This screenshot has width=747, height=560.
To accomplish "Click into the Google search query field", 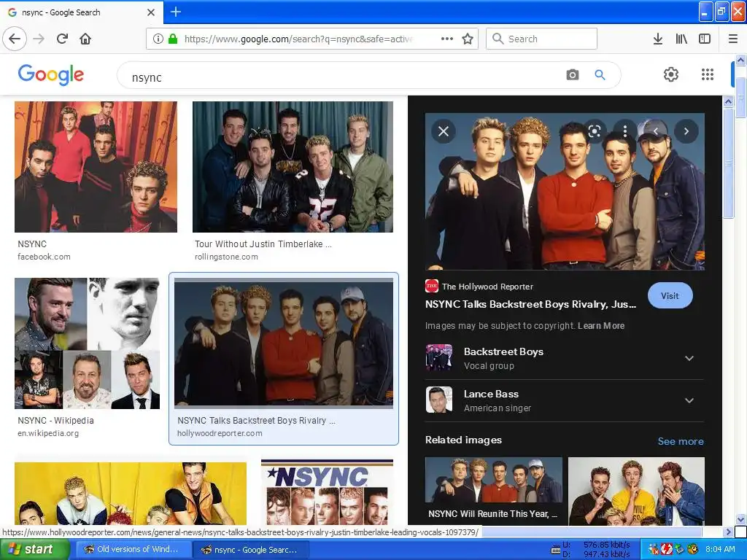I will click(333, 75).
